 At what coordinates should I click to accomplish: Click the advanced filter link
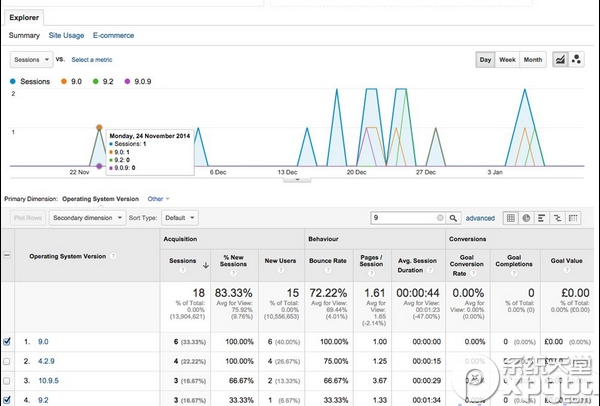click(480, 217)
